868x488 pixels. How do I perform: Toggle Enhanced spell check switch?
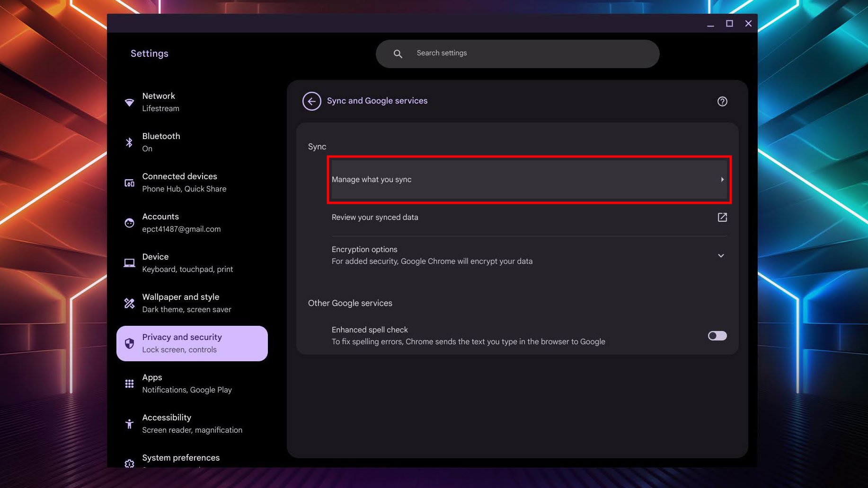point(717,336)
